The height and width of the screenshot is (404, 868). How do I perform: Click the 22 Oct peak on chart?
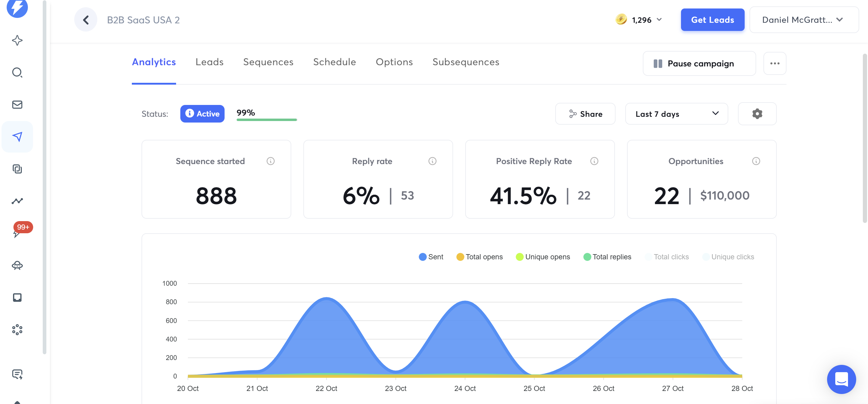pos(326,298)
